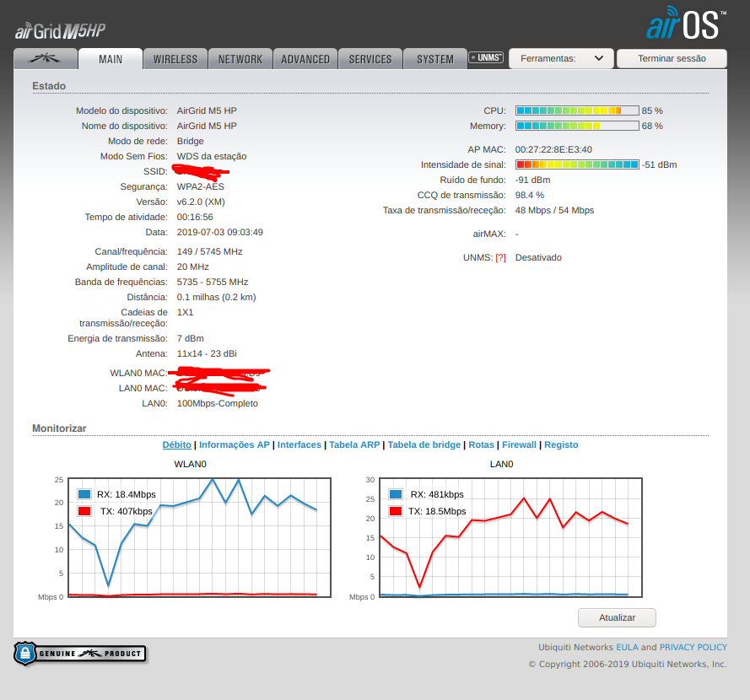Viewport: 750px width, 700px height.
Task: Switch to the WIRELESS tab
Action: (175, 59)
